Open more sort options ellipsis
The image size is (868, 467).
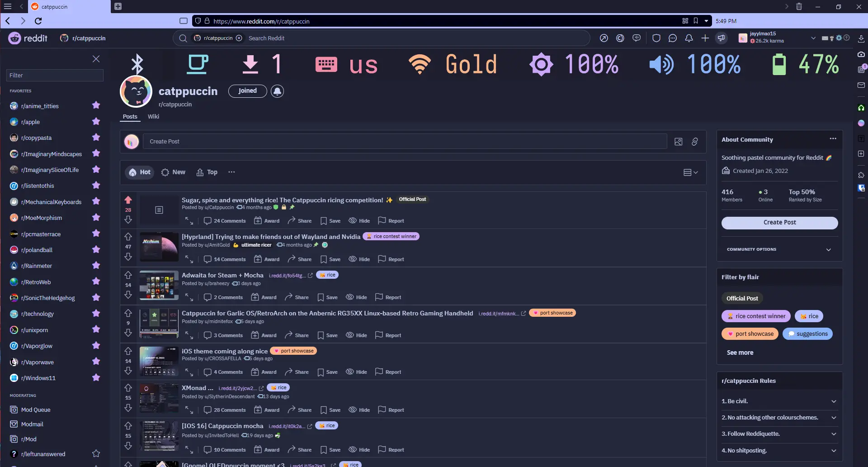tap(231, 172)
